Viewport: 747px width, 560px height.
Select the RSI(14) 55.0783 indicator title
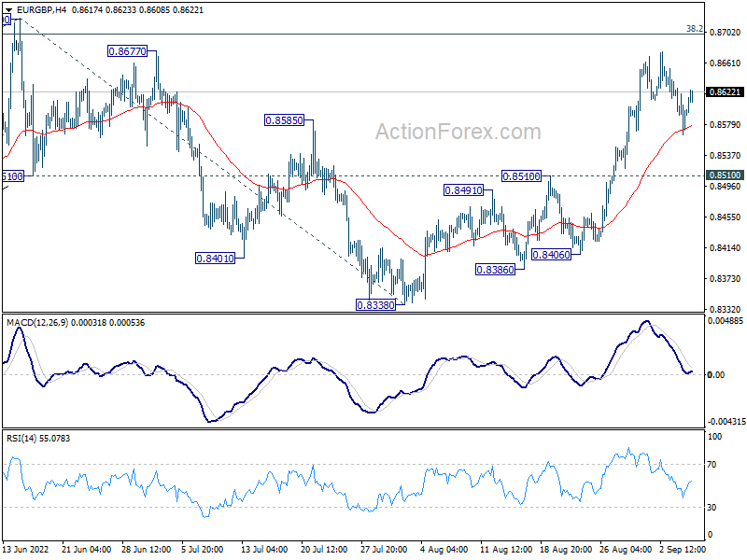tap(38, 438)
